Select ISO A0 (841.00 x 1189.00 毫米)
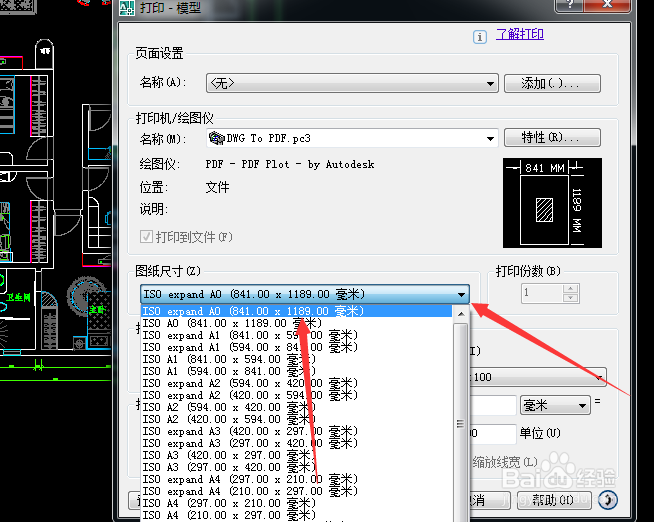 tap(297, 323)
